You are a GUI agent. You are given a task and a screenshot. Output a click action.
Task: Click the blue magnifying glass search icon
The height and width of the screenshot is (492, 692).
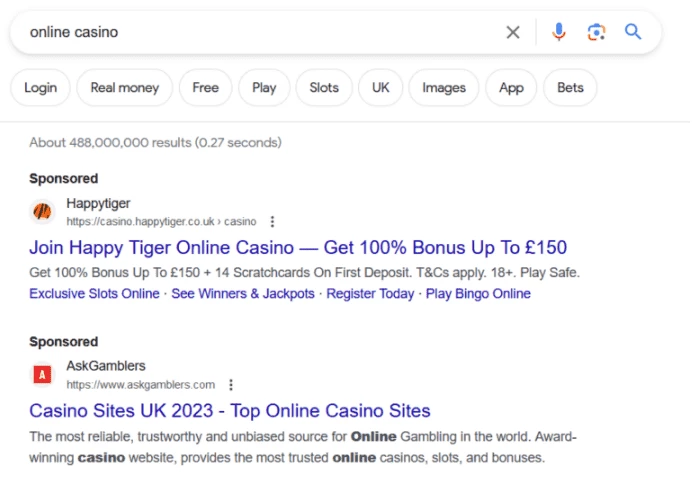(x=632, y=32)
